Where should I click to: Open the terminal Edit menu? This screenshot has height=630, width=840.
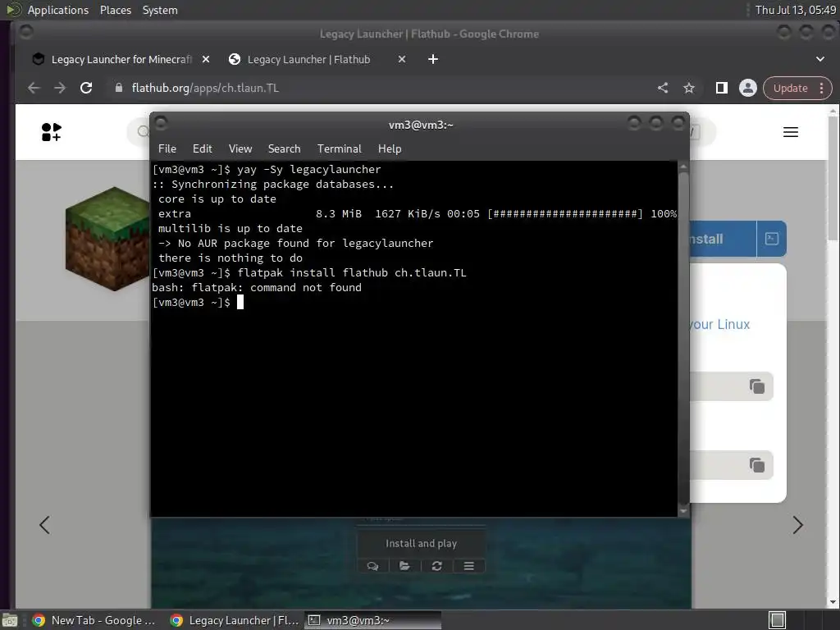coord(202,149)
